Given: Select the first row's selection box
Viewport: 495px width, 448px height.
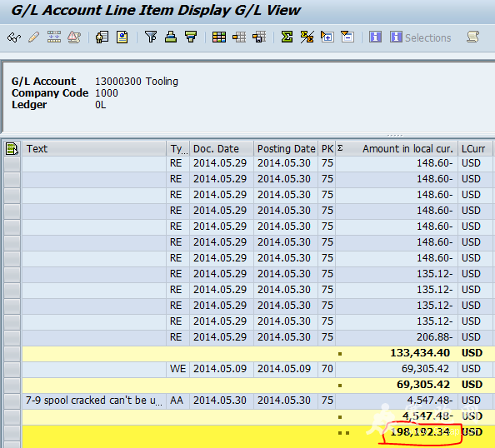Looking at the screenshot, I should pyautogui.click(x=12, y=164).
